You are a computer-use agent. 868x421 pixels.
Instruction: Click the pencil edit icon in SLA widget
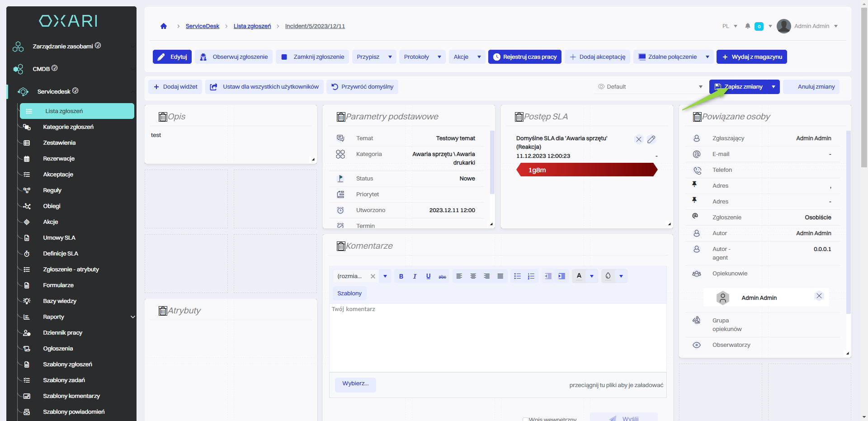(651, 139)
